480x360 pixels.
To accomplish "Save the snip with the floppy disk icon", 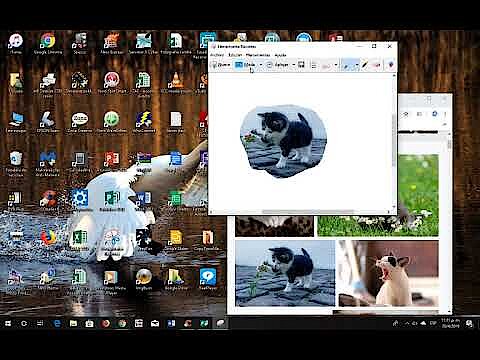I will (x=301, y=65).
